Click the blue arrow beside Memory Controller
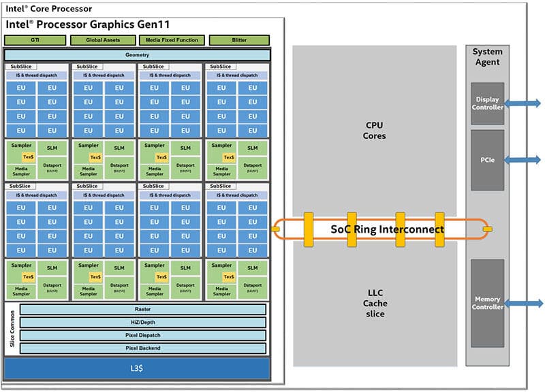 click(523, 304)
